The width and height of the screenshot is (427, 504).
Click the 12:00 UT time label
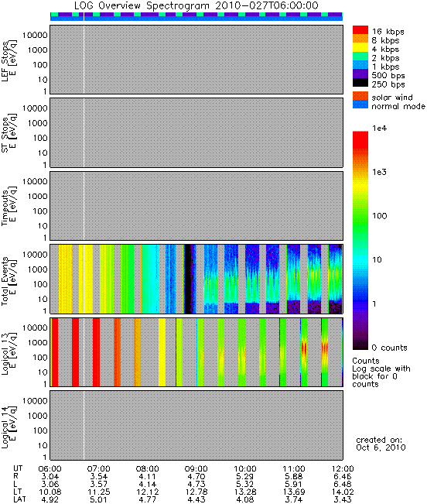(x=343, y=469)
